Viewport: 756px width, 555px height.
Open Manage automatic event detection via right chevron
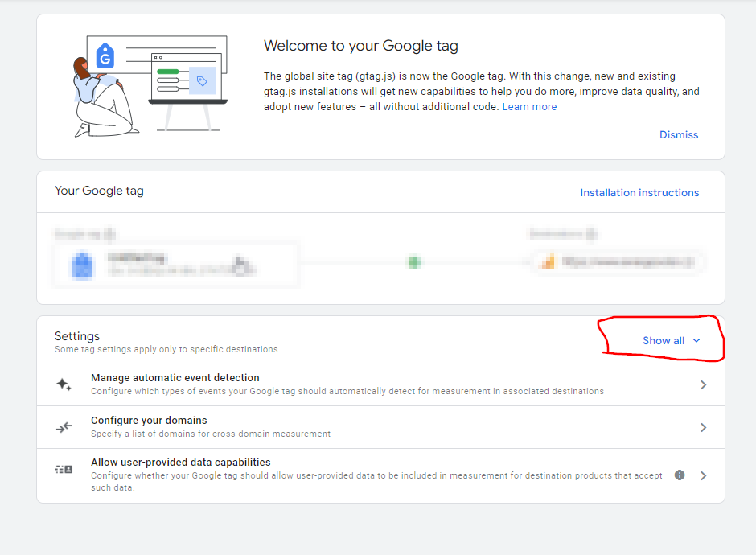click(x=703, y=385)
